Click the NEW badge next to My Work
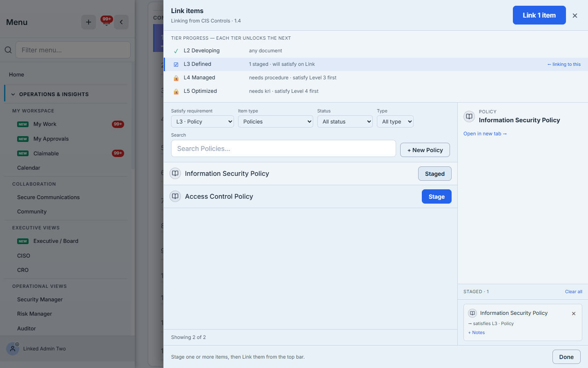The height and width of the screenshot is (368, 588). [x=23, y=124]
